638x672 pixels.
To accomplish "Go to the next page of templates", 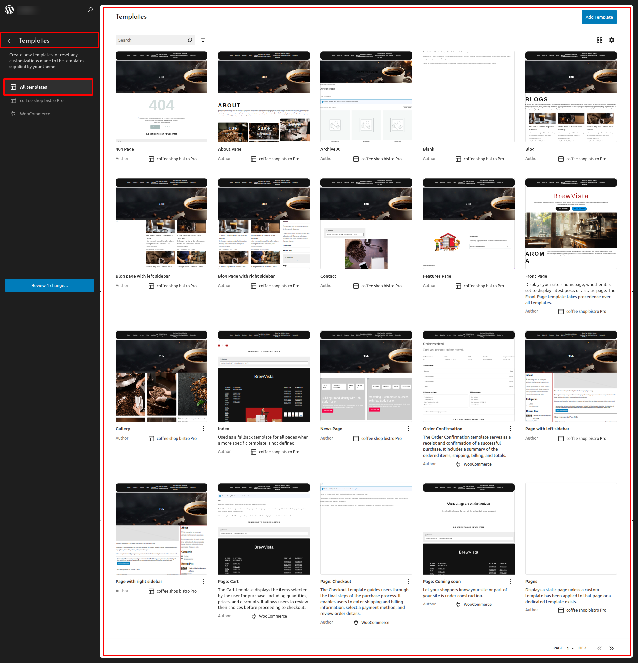I will click(611, 648).
